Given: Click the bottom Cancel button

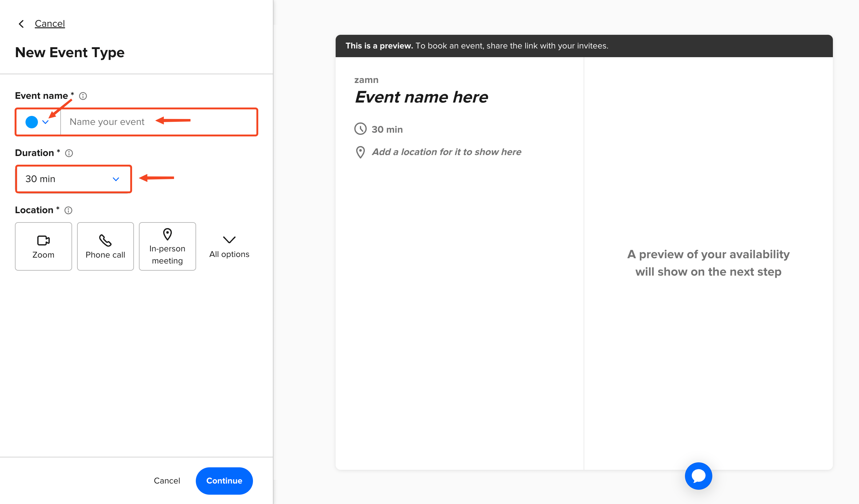Looking at the screenshot, I should coord(167,481).
